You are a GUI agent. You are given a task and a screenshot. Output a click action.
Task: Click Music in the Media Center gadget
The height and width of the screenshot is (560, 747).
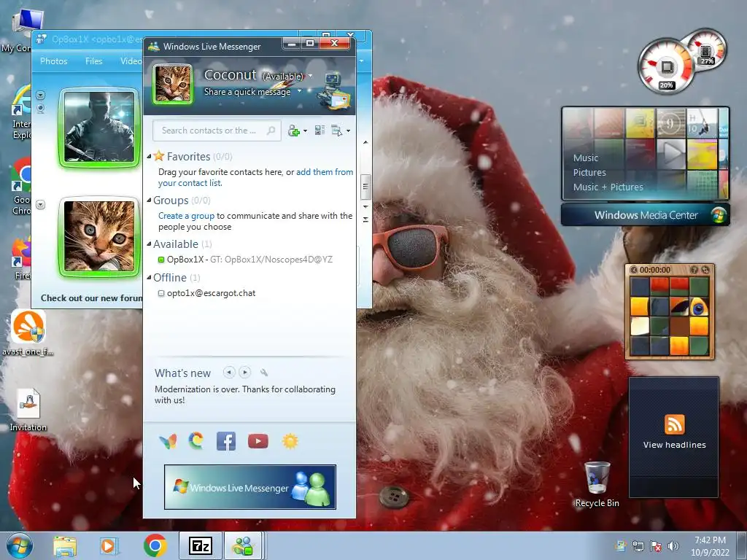[586, 157]
